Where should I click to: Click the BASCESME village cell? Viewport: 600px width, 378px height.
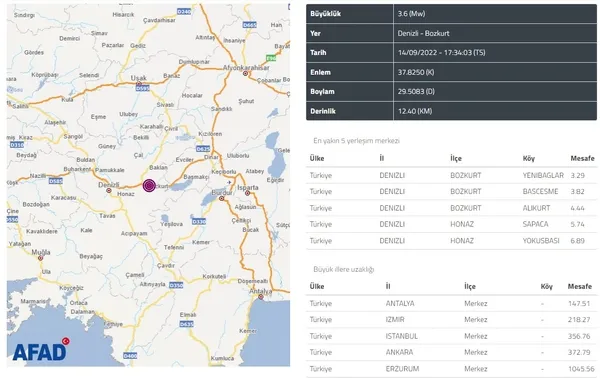[x=540, y=192]
